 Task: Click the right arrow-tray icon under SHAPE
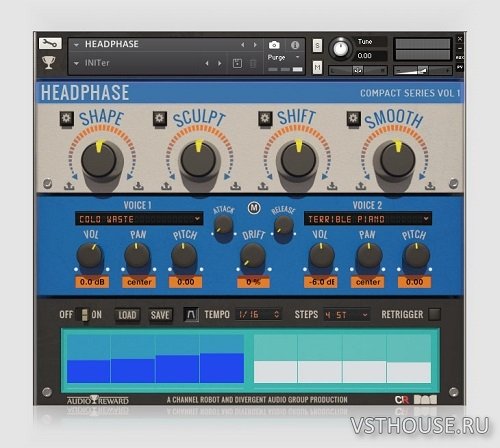tap(138, 186)
